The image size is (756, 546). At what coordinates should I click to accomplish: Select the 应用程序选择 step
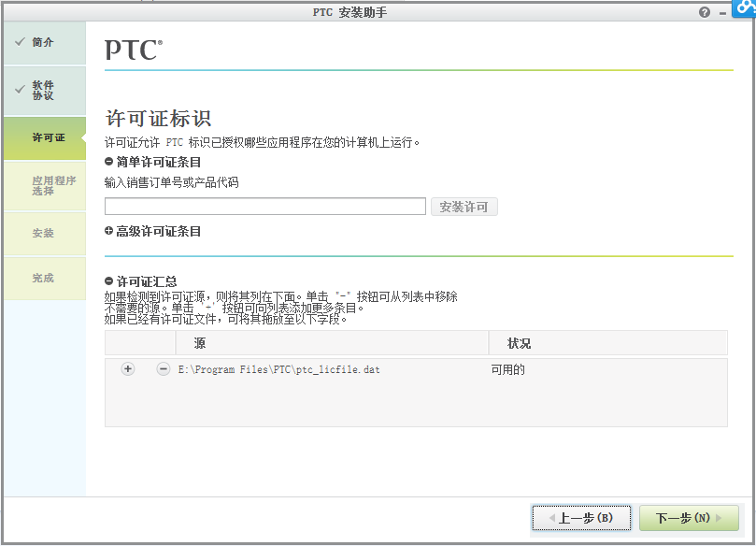[45, 186]
